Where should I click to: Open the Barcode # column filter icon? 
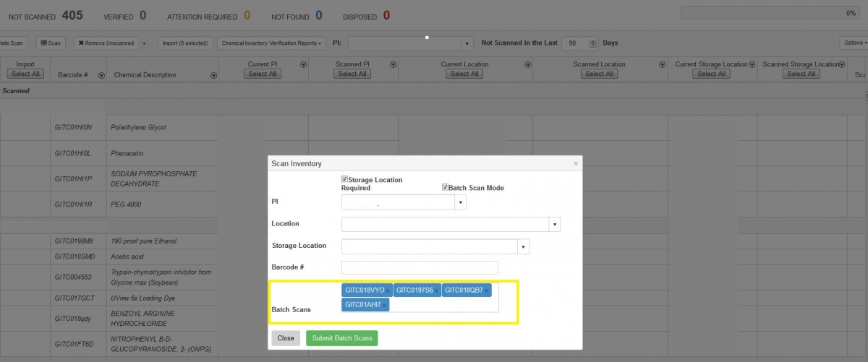[x=101, y=75]
